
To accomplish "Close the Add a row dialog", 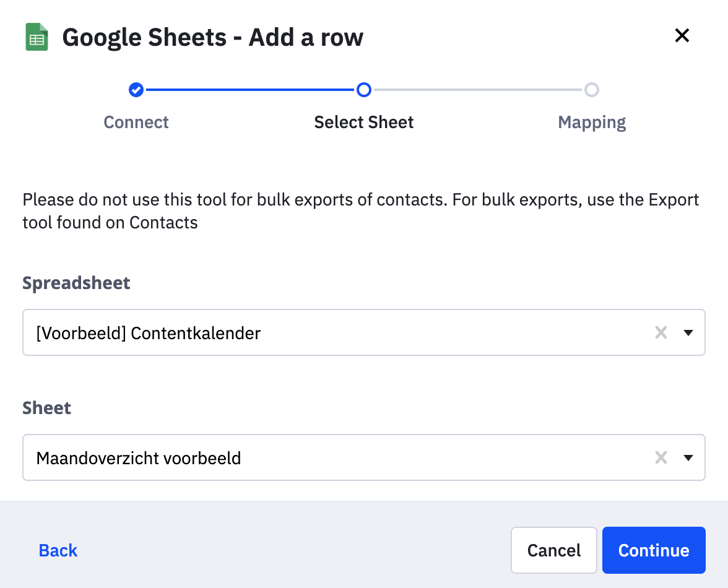I will (682, 35).
